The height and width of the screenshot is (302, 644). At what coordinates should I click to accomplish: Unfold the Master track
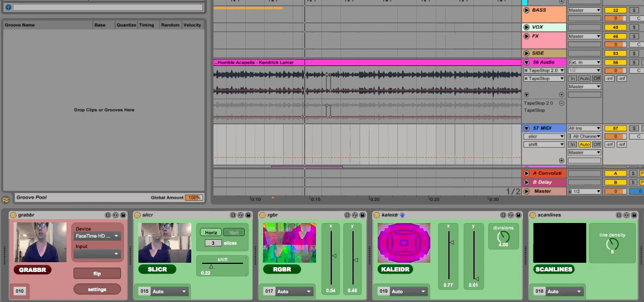pyautogui.click(x=526, y=191)
